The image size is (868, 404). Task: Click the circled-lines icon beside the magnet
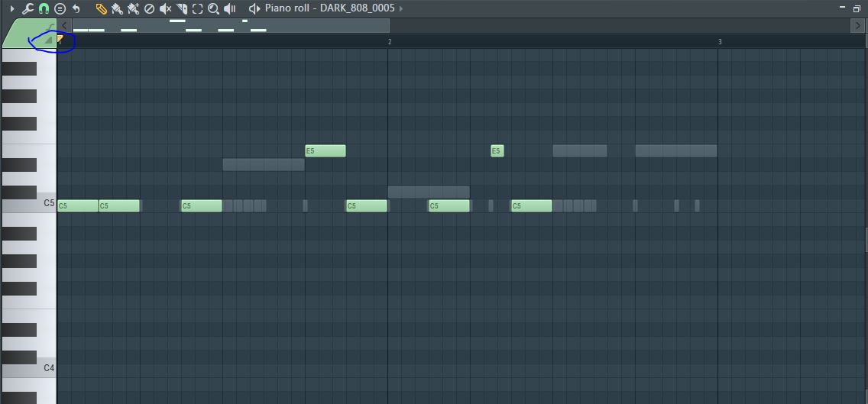(x=60, y=8)
